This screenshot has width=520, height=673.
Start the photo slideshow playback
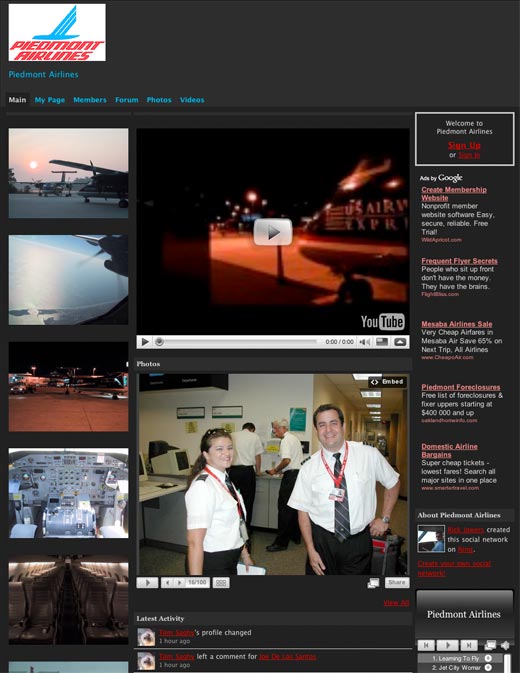[147, 582]
